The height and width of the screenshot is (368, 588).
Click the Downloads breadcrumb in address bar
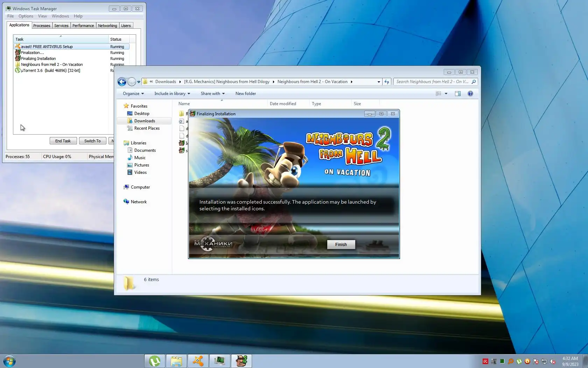pos(166,82)
